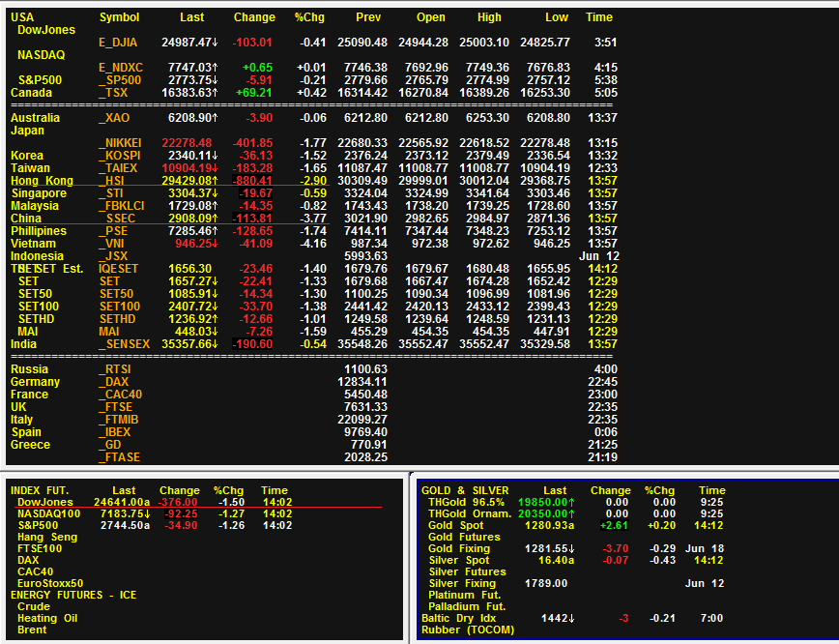The image size is (839, 644).
Task: Select NIKKEI last value 22278.48
Action: click(x=187, y=143)
